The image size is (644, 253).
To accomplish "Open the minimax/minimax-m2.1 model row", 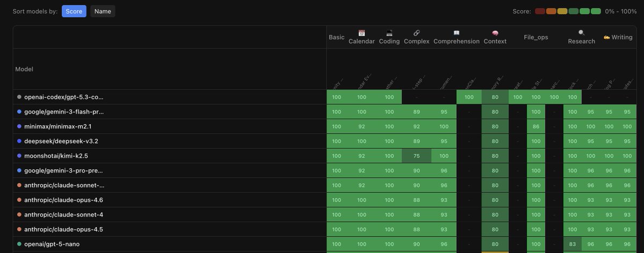I will point(170,126).
